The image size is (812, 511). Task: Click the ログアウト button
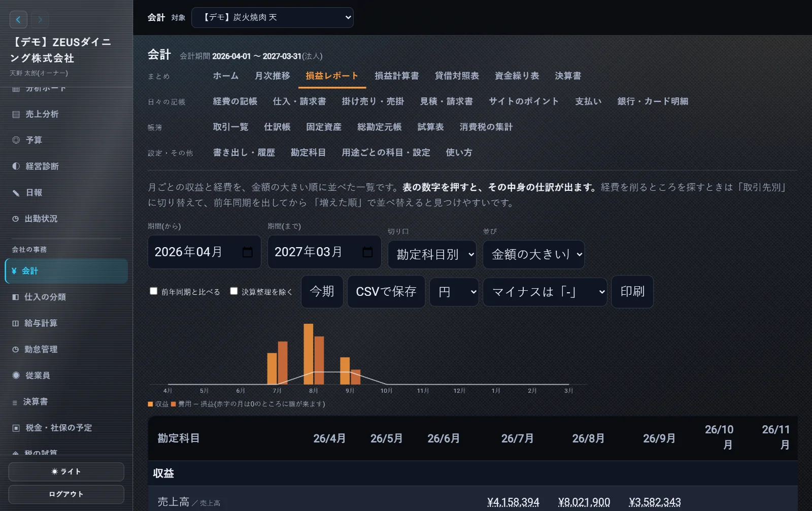tap(66, 494)
